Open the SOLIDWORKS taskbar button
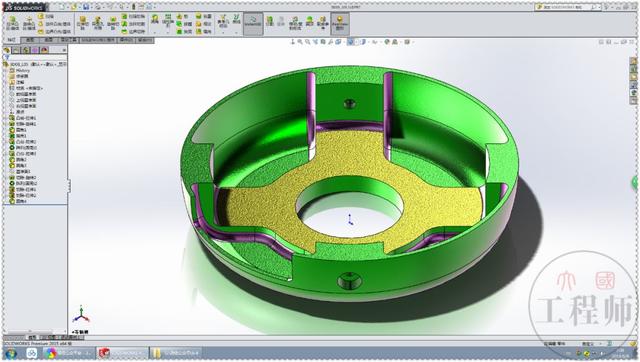This screenshot has height=362, width=640. pyautogui.click(x=122, y=353)
